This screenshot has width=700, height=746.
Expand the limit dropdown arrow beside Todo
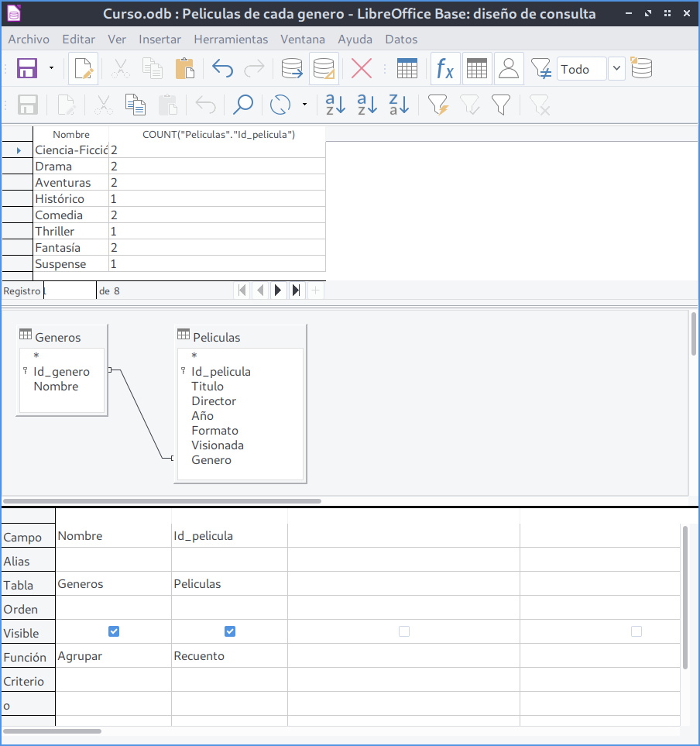click(616, 68)
